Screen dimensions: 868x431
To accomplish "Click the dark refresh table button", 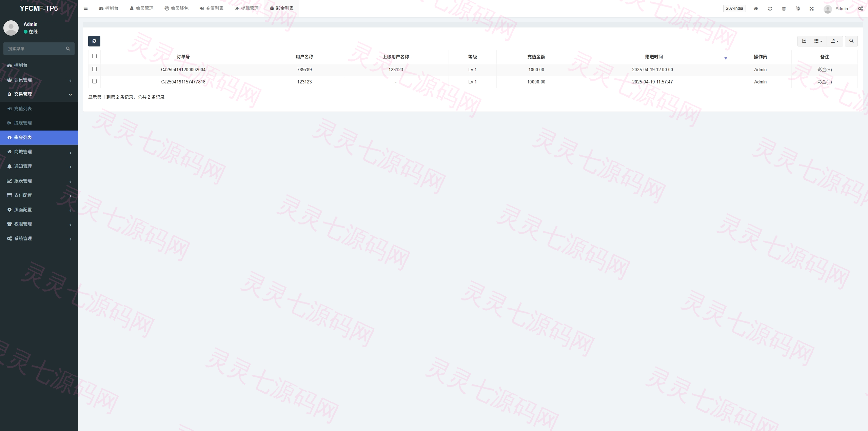I will (x=94, y=41).
